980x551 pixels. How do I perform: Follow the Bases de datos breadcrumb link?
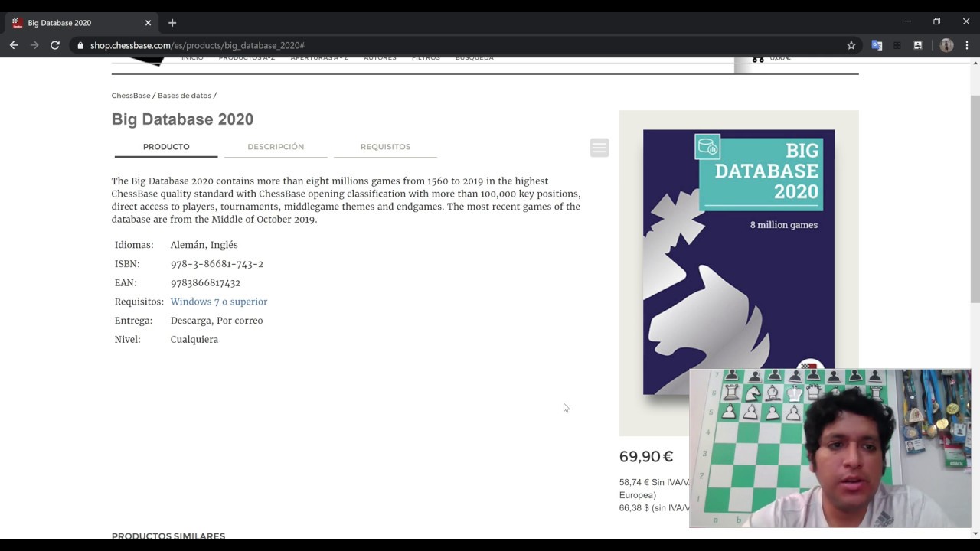click(x=185, y=96)
